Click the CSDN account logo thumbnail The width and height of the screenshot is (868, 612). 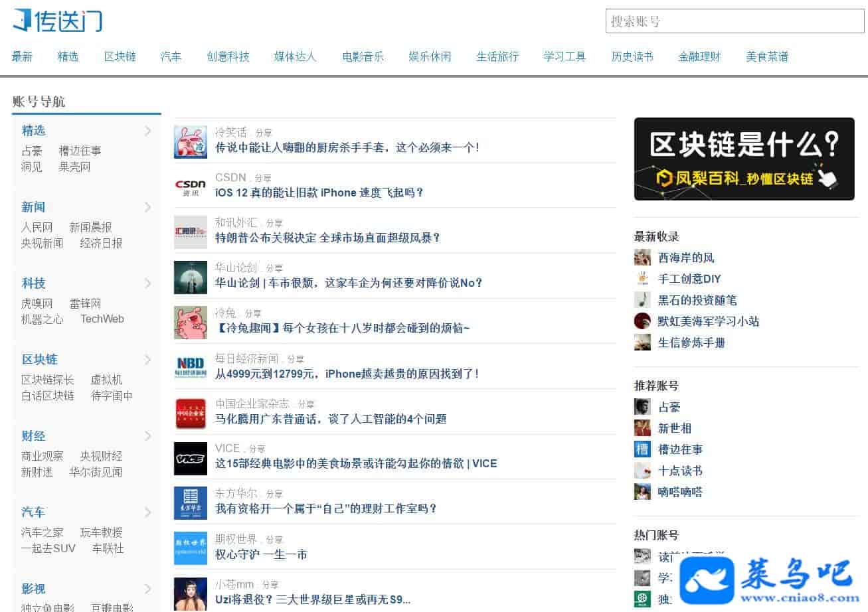191,187
